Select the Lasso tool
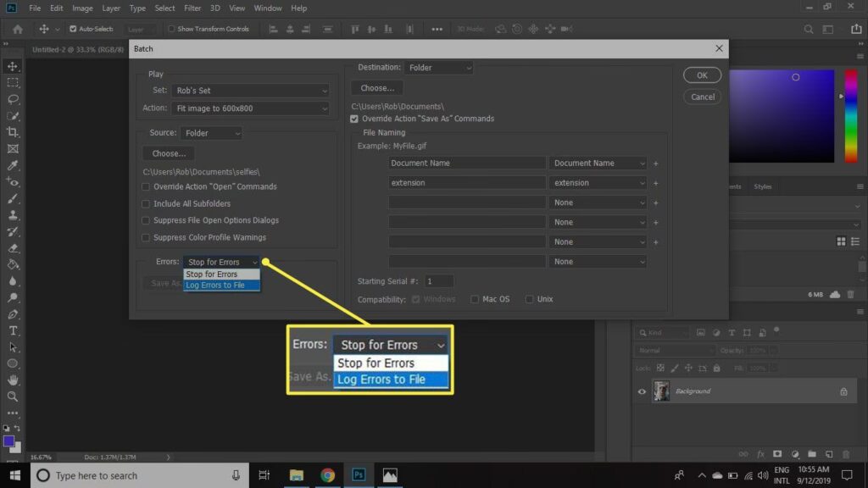This screenshot has width=868, height=488. [13, 99]
